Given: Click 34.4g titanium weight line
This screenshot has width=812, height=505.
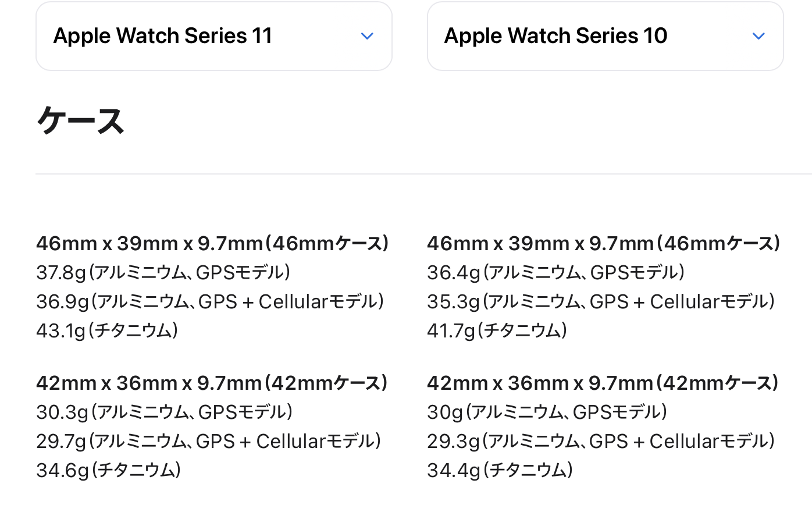Looking at the screenshot, I should pos(500,470).
